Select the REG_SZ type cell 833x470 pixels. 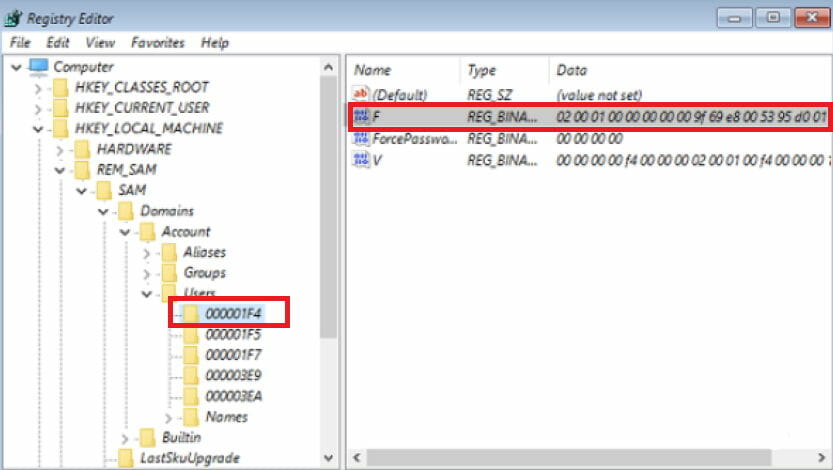[x=490, y=95]
